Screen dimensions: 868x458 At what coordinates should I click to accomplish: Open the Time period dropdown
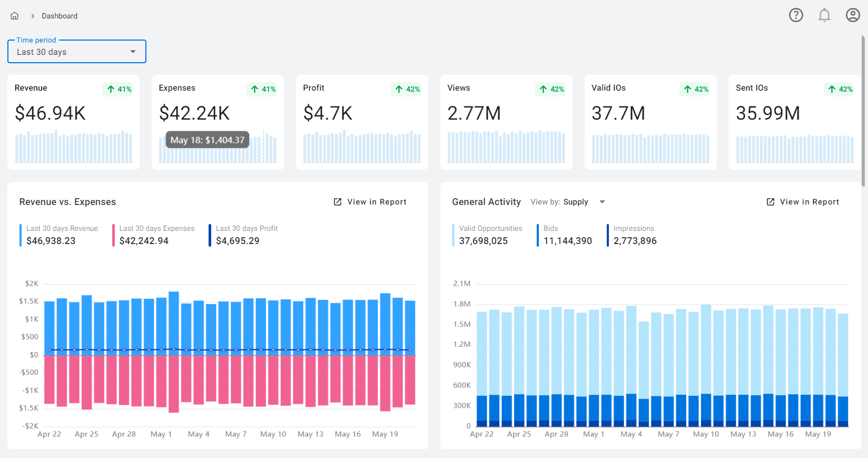point(77,52)
